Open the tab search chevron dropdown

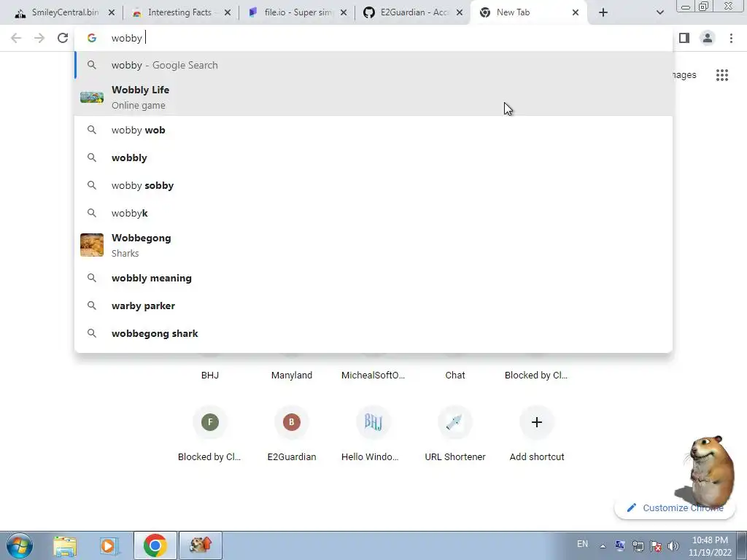(659, 13)
